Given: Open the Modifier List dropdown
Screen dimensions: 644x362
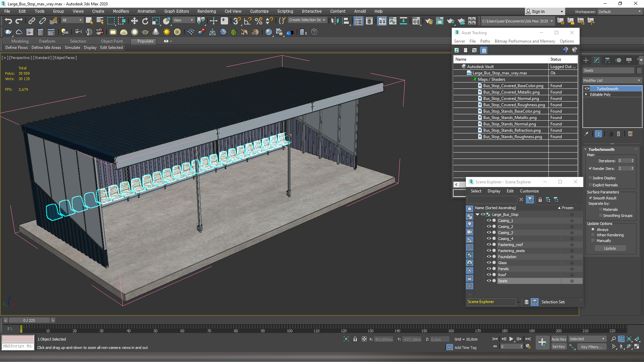Looking at the screenshot, I should 612,80.
